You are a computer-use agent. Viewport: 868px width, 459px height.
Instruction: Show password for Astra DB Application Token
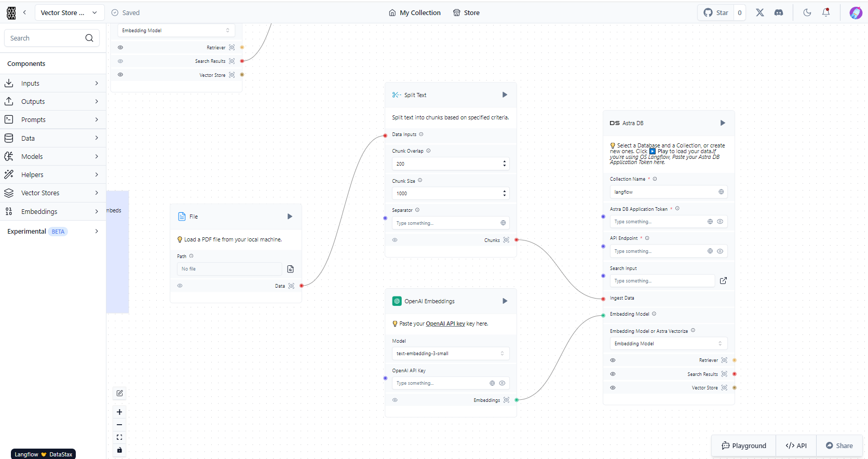coord(720,221)
